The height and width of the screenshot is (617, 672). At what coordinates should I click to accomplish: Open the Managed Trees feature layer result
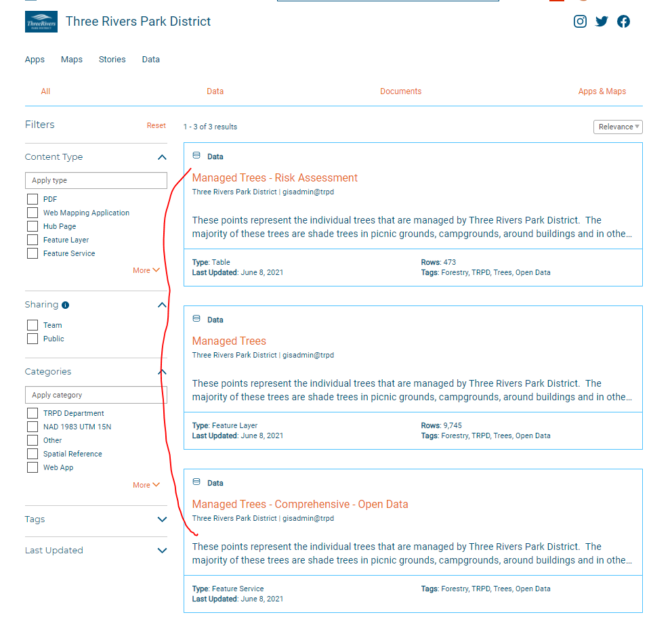(x=229, y=341)
